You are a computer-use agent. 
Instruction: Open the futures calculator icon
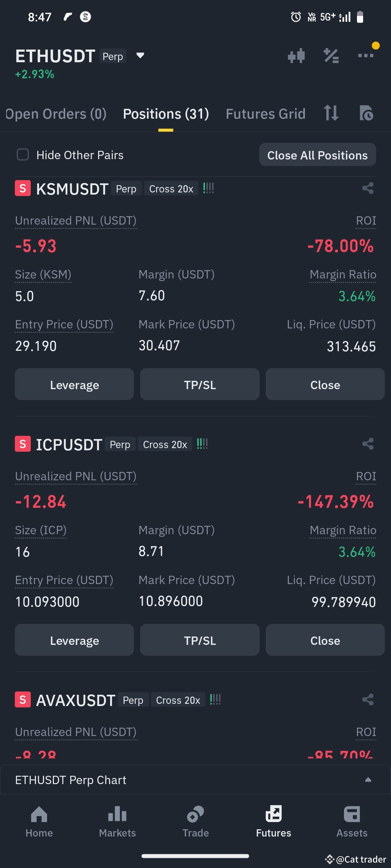click(331, 56)
